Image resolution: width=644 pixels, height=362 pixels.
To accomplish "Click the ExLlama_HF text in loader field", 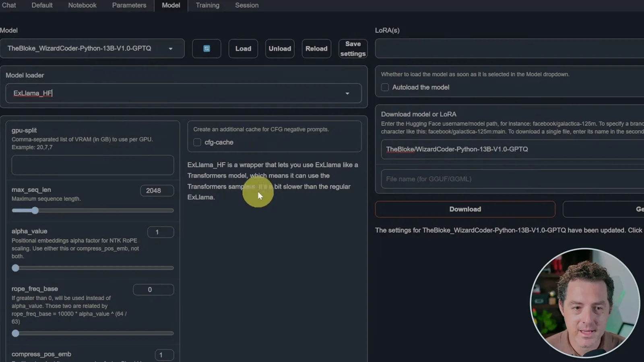I will [x=33, y=93].
